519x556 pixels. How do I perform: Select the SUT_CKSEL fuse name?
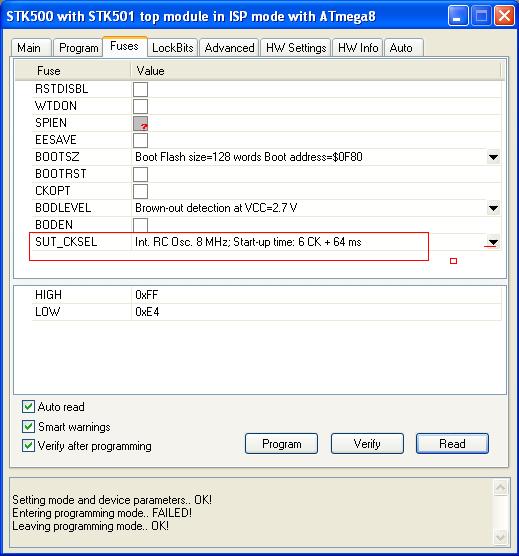(x=66, y=242)
